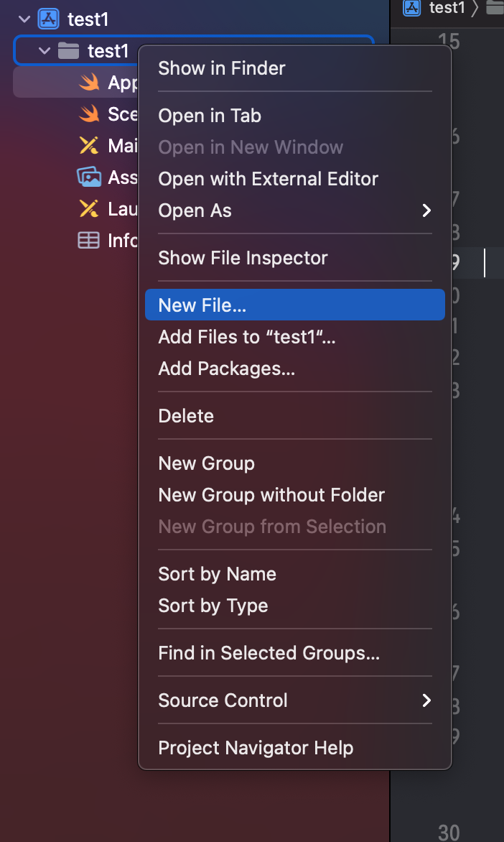Choose New File... from context menu

(x=202, y=305)
